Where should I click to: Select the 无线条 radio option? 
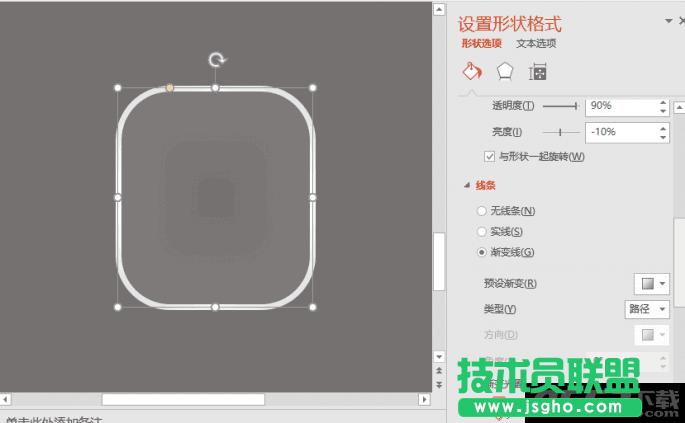pos(482,211)
